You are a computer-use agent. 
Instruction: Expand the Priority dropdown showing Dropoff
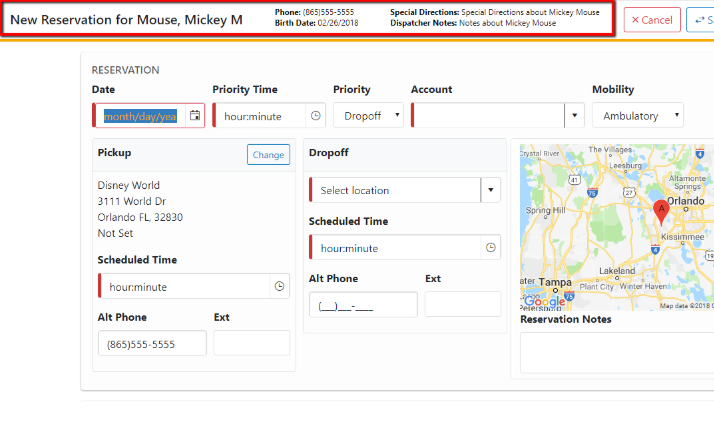coord(368,115)
